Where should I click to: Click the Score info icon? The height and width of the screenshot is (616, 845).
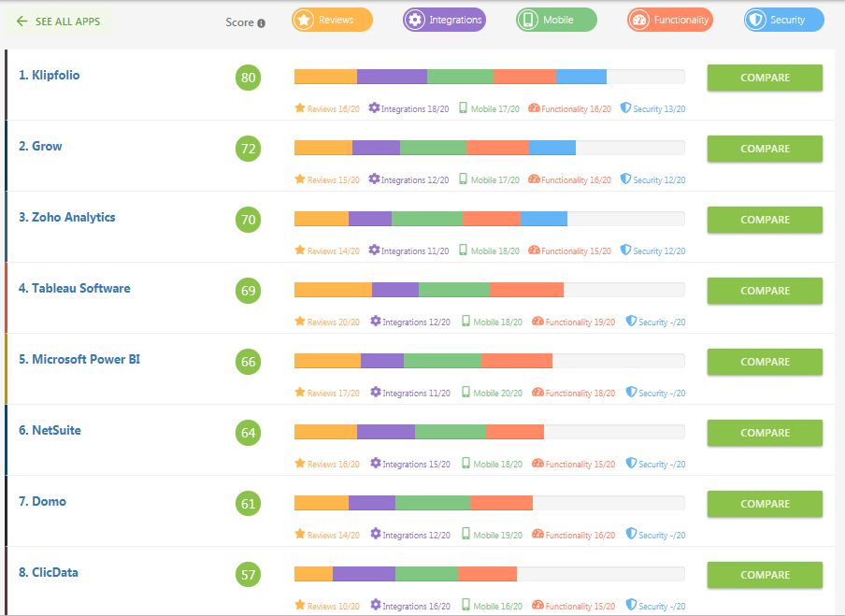[x=262, y=23]
